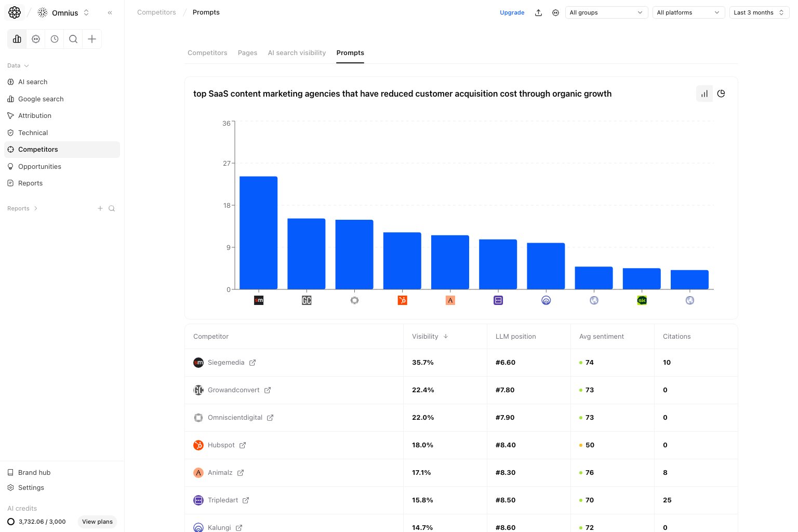Screen dimensions: 798x532
Task: Open Technical in sidebar
Action: click(x=62, y=133)
